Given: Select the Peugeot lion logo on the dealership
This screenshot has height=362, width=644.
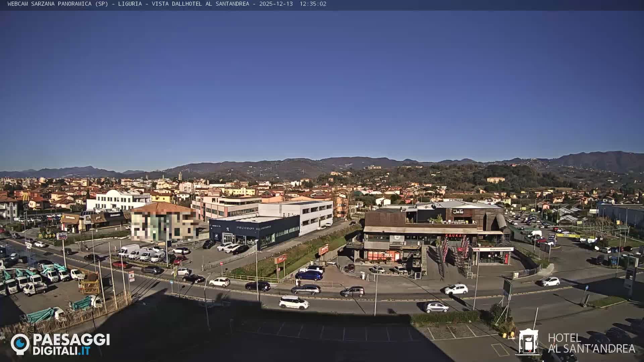Looking at the screenshot, I should (x=227, y=229).
